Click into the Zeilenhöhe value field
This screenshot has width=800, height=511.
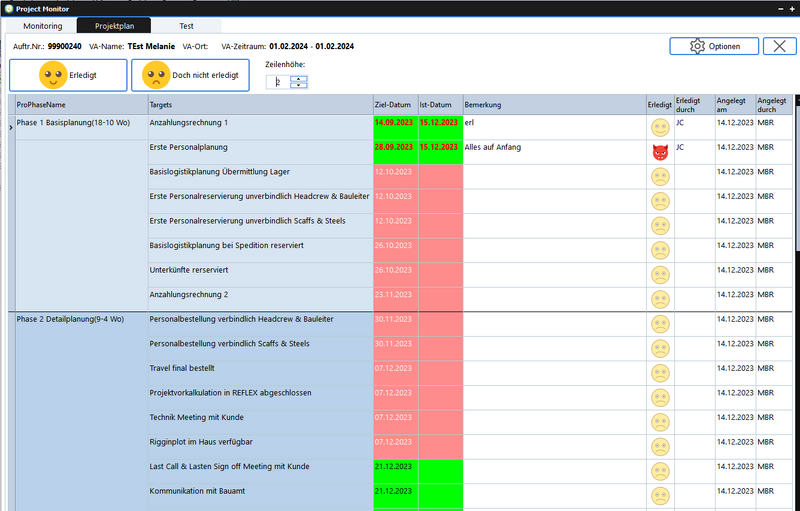point(278,82)
